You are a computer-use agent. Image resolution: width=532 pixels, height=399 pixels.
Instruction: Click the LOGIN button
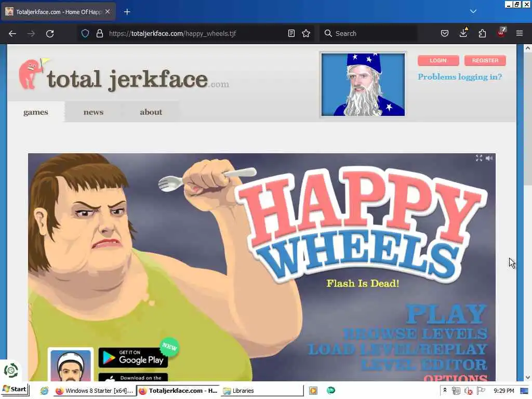click(438, 60)
